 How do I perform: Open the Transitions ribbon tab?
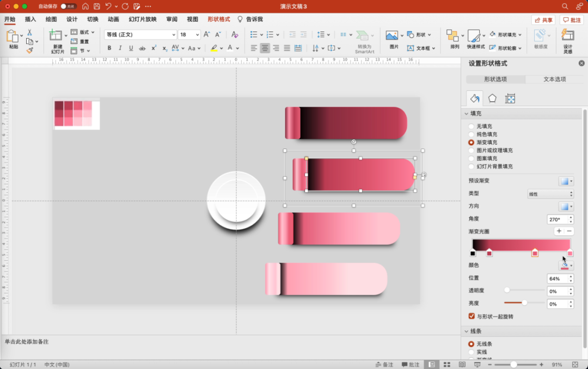coord(93,19)
